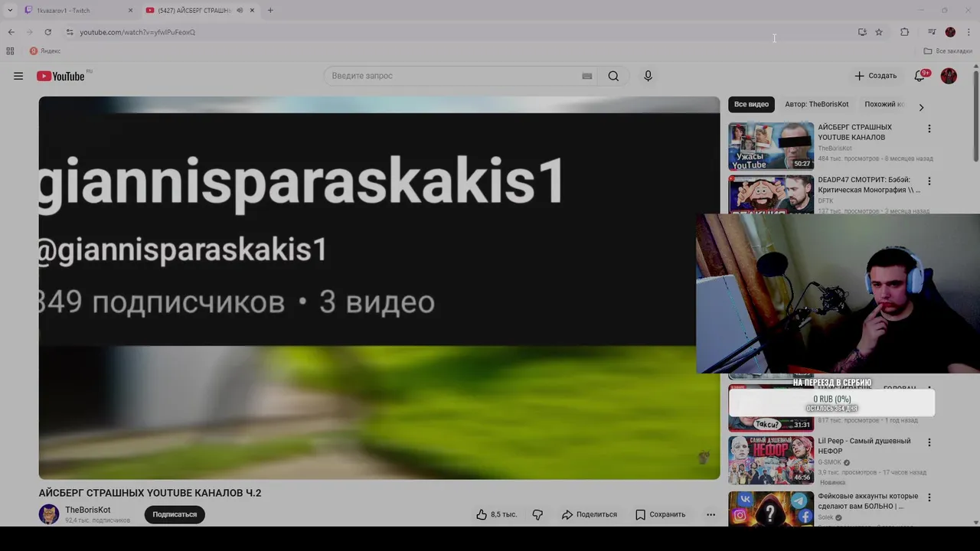Image resolution: width=980 pixels, height=551 pixels.
Task: Open the 'Все закладки' bookmarks folder
Action: (x=948, y=51)
